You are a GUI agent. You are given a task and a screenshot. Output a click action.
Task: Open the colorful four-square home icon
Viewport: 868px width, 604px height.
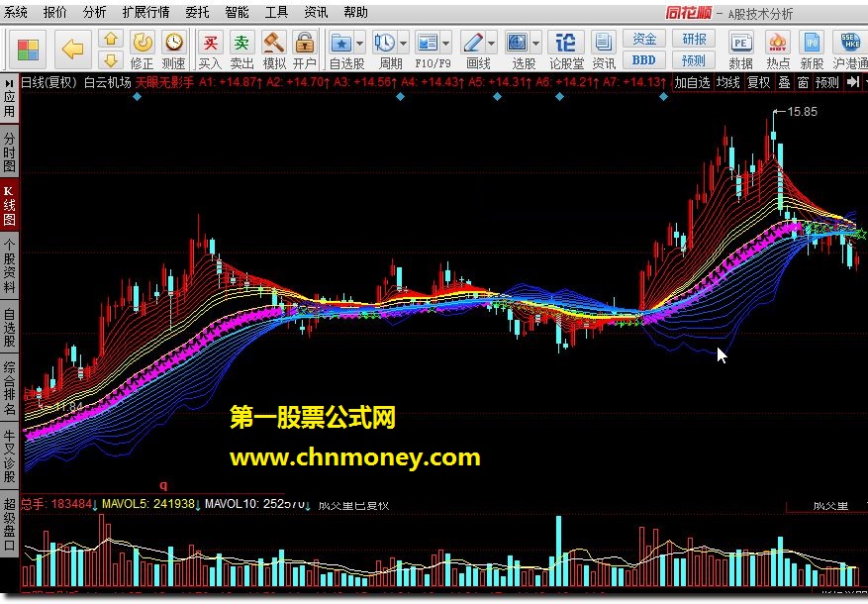tap(28, 50)
